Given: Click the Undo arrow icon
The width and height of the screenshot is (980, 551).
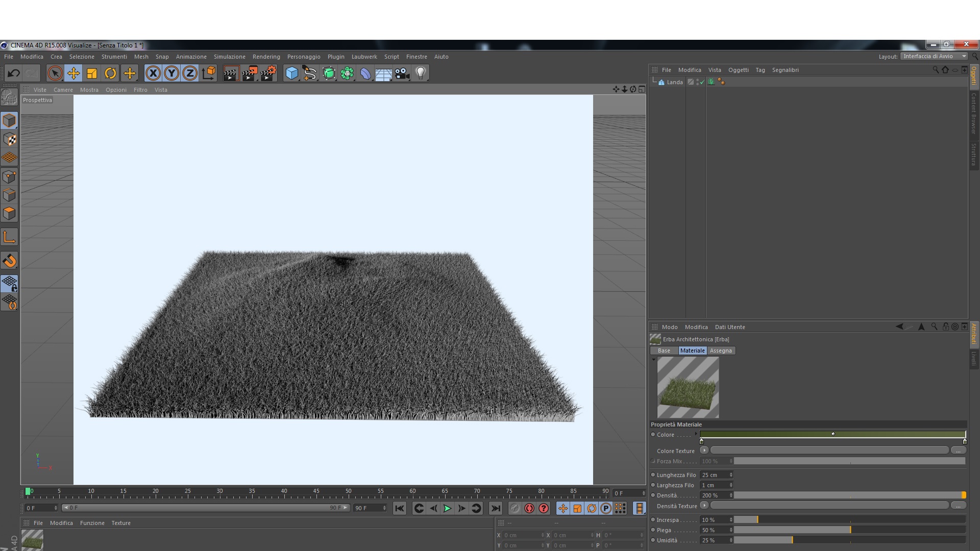Looking at the screenshot, I should click(x=14, y=73).
